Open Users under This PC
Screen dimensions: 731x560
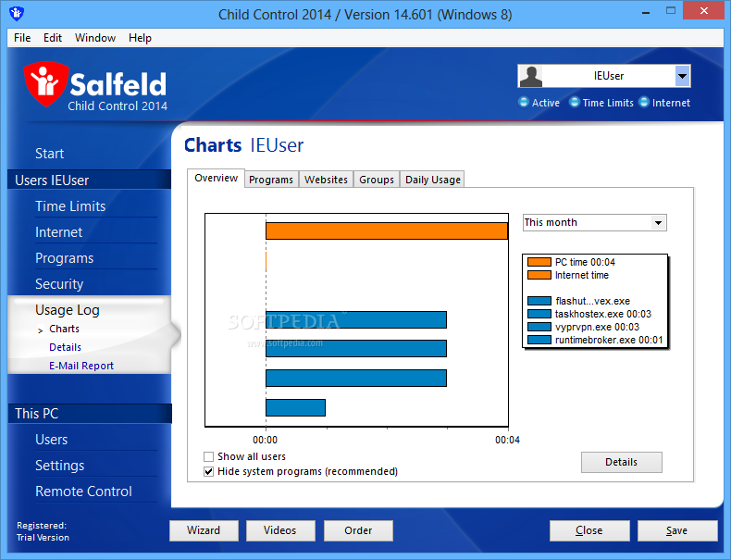(51, 440)
